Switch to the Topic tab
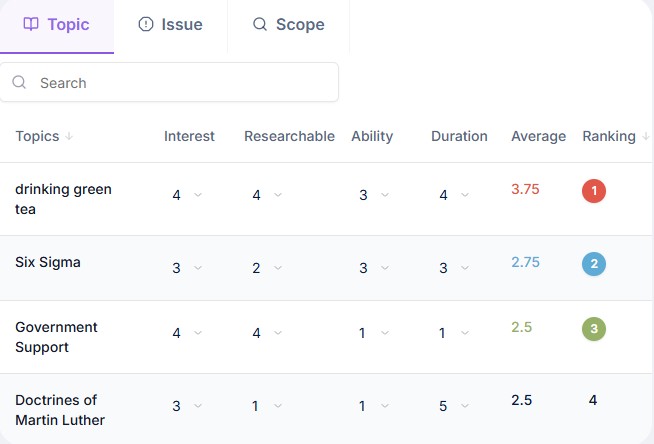 [x=57, y=25]
